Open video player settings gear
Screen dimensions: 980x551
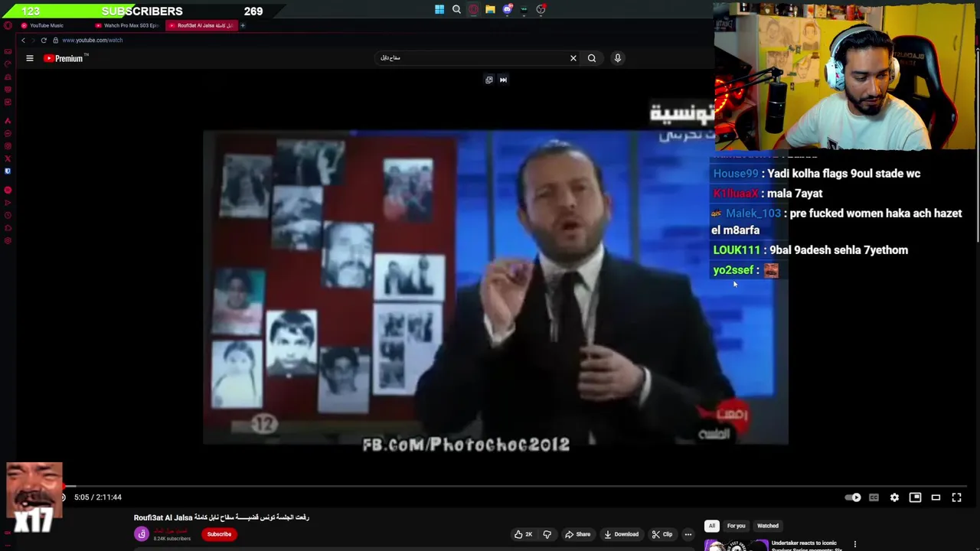[894, 497]
